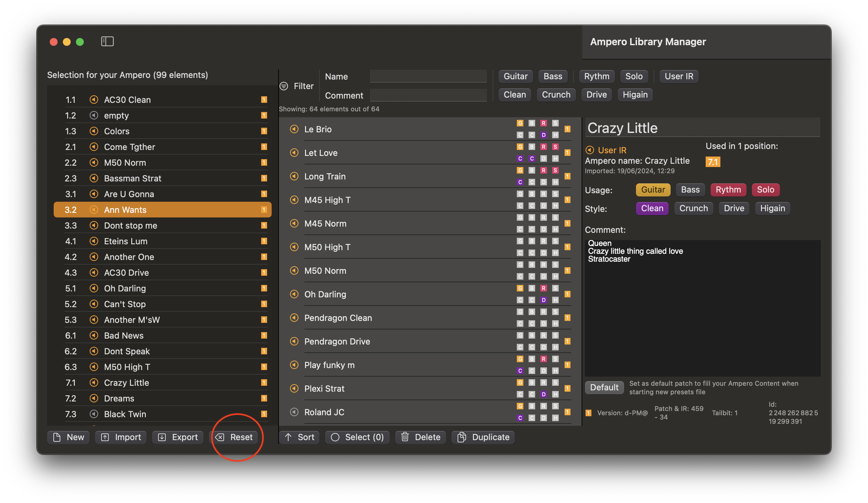Click the trash icon on the Delete button
The height and width of the screenshot is (503, 868).
[406, 437]
